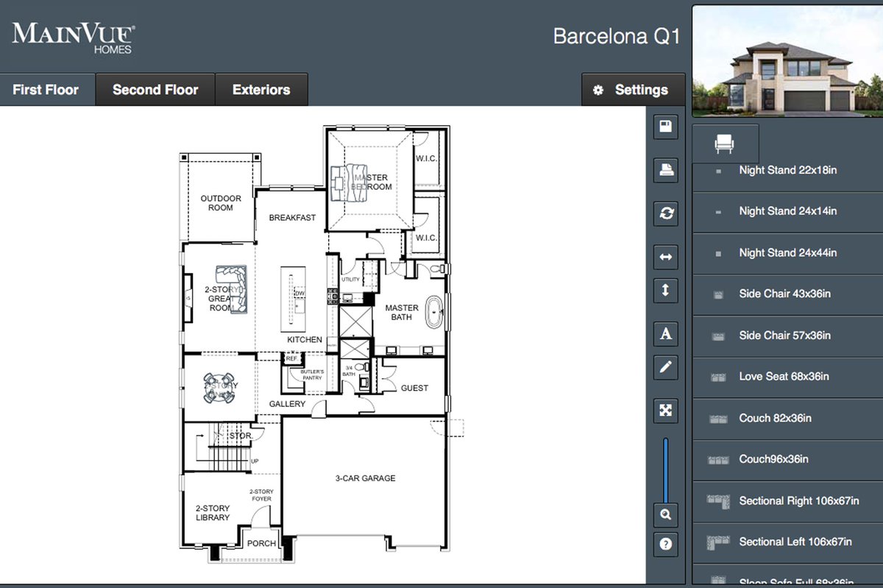883x588 pixels.
Task: Select the print floor plan icon
Action: 665,171
